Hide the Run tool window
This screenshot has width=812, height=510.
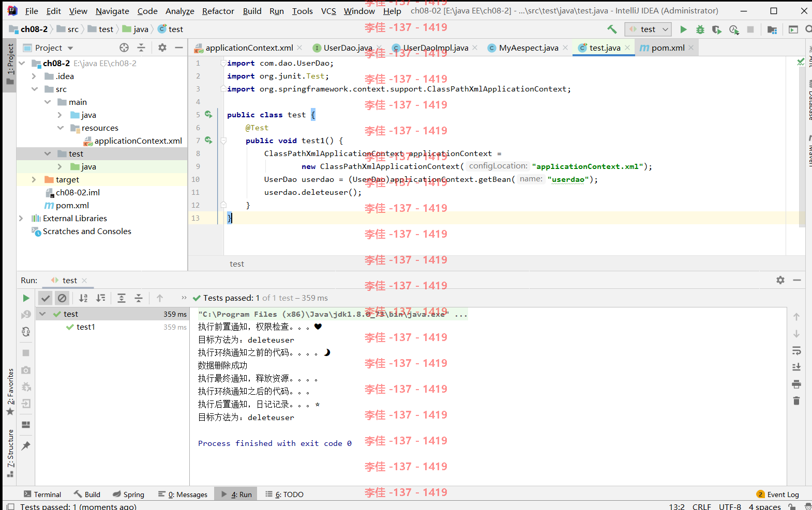point(797,280)
